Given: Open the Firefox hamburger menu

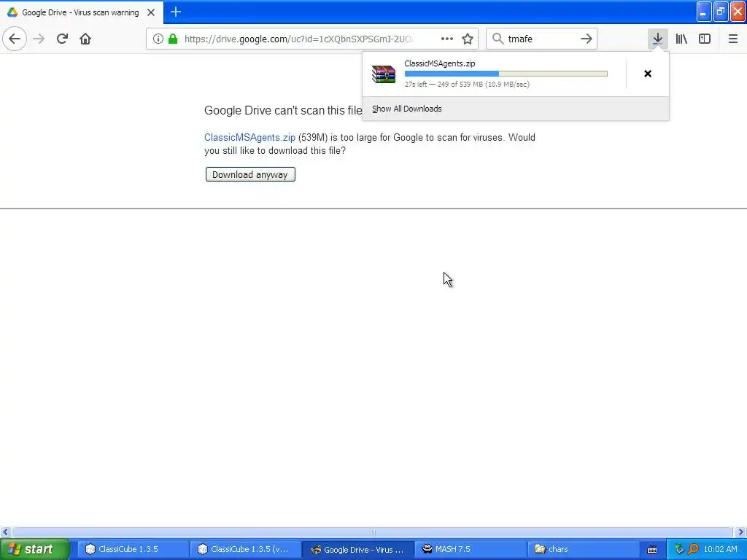Looking at the screenshot, I should (x=732, y=39).
